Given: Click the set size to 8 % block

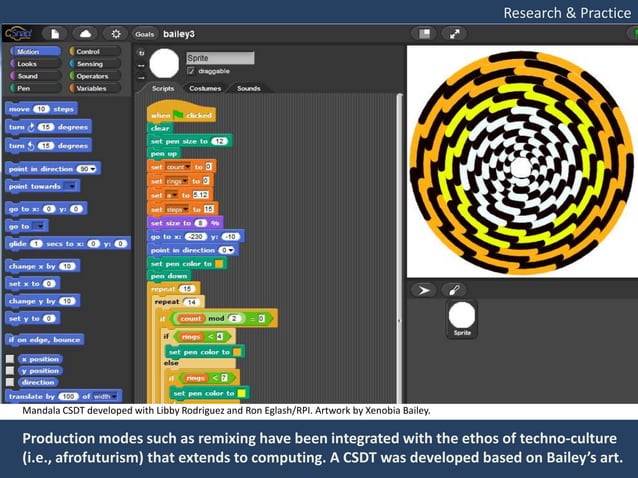Looking at the screenshot, I should tap(185, 223).
